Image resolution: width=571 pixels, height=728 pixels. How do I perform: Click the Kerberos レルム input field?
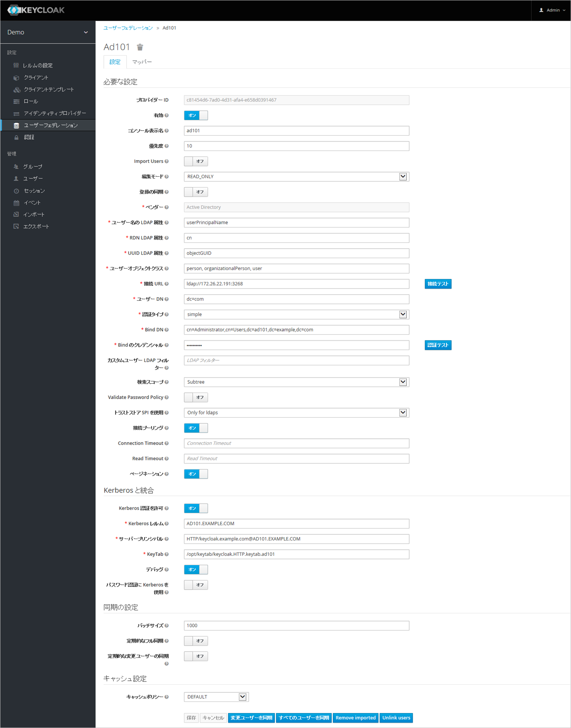point(296,524)
